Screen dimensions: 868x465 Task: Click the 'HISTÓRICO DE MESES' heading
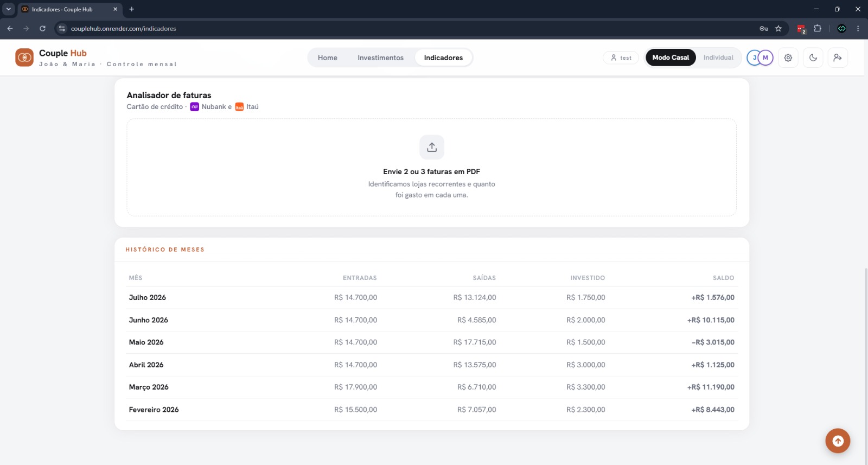pos(165,250)
